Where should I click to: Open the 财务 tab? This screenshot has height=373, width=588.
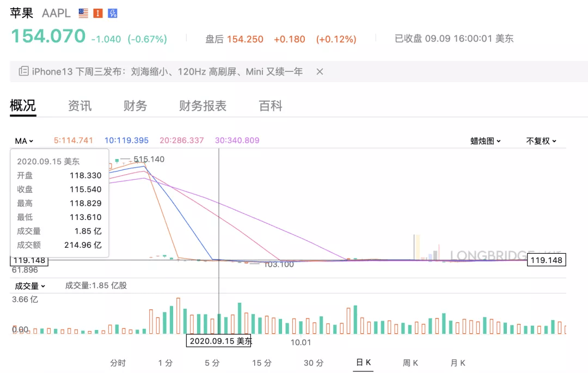pyautogui.click(x=135, y=106)
